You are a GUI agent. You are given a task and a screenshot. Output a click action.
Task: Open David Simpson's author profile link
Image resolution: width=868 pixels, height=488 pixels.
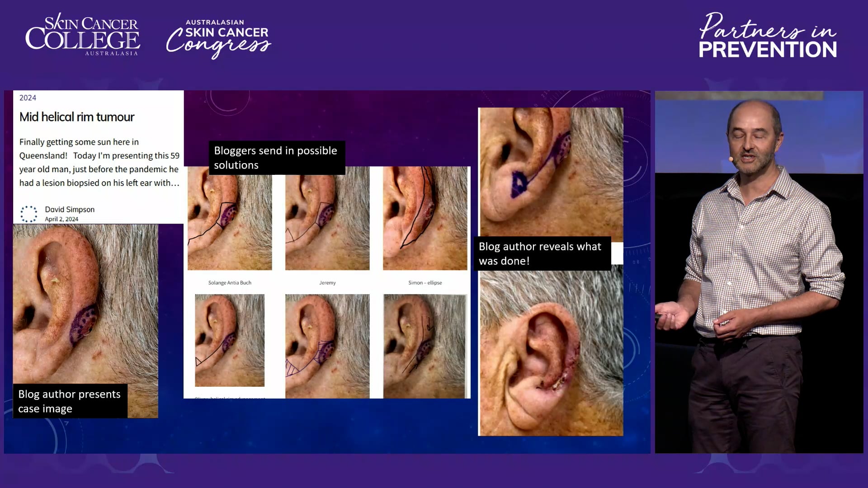(x=69, y=209)
